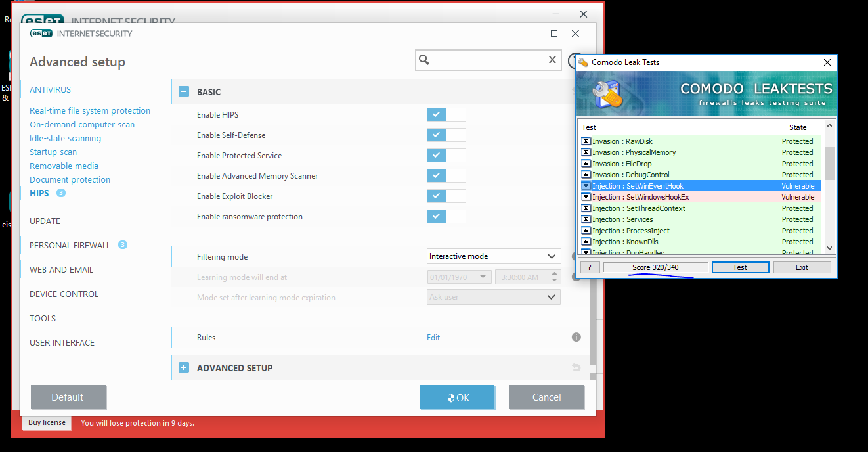Select the TOOLS category

click(x=43, y=318)
